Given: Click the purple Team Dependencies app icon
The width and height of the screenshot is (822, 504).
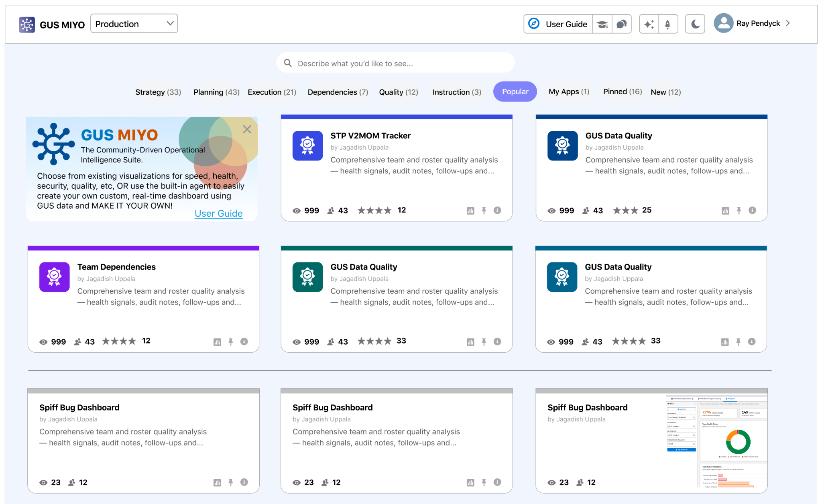Looking at the screenshot, I should (x=54, y=277).
